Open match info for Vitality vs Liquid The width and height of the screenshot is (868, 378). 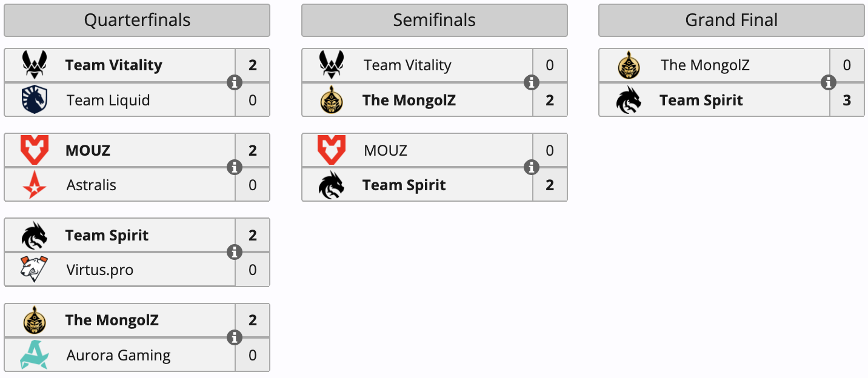pos(235,82)
